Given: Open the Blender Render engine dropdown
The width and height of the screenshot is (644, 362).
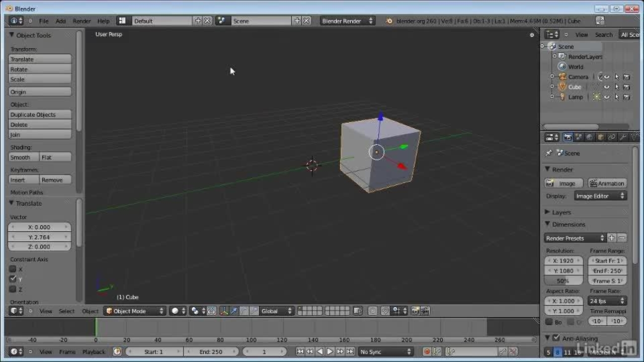Looking at the screenshot, I should (347, 21).
